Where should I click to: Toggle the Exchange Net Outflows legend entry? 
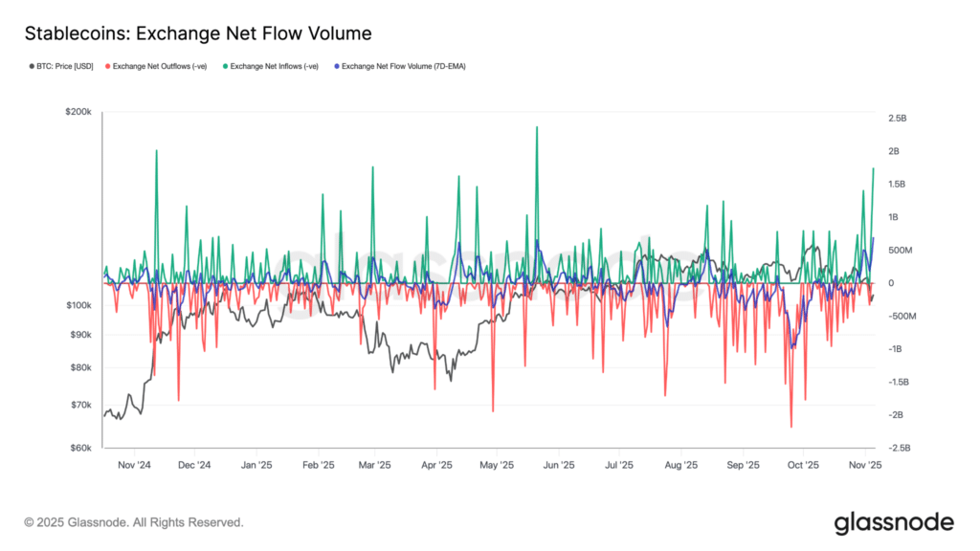pos(156,66)
